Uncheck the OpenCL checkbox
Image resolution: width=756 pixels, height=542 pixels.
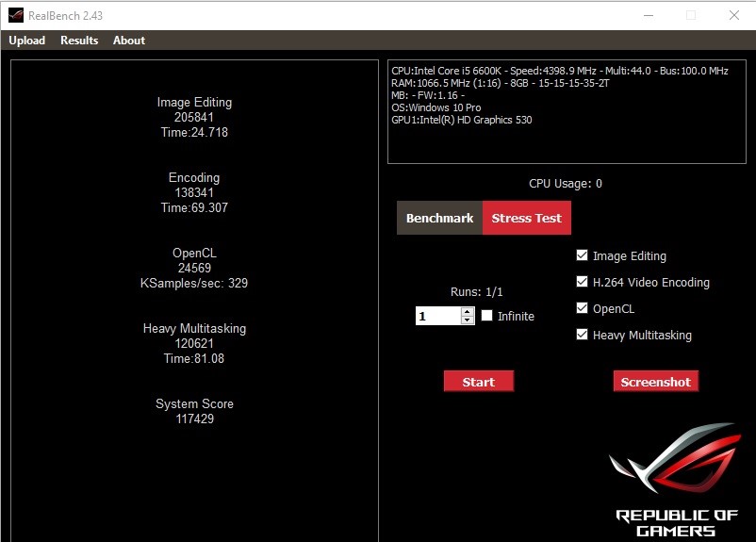582,308
